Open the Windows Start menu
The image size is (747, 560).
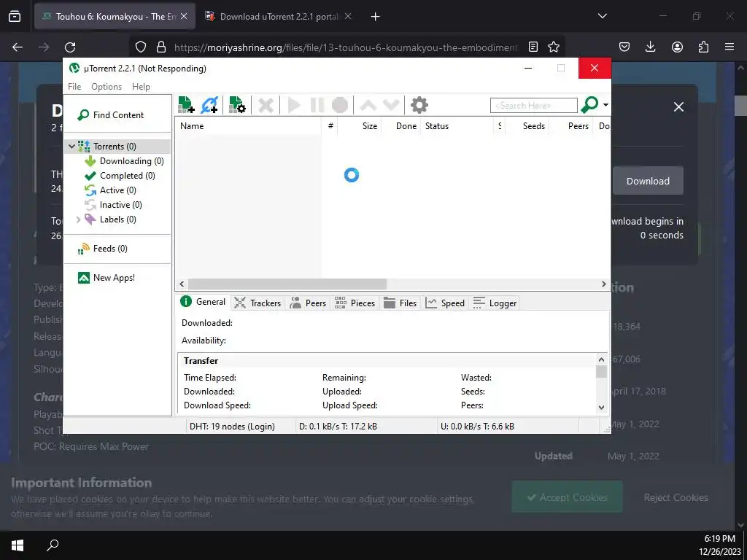click(x=18, y=545)
